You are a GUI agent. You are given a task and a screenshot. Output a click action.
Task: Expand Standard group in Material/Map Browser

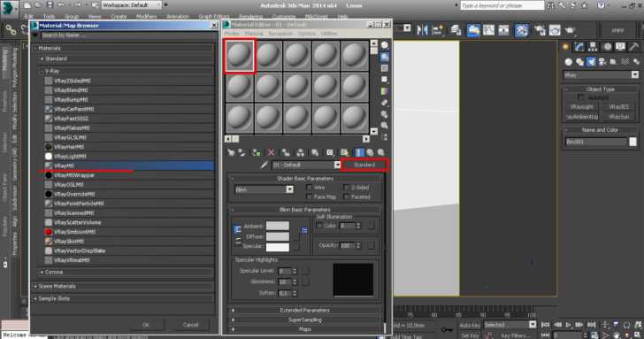(x=126, y=58)
